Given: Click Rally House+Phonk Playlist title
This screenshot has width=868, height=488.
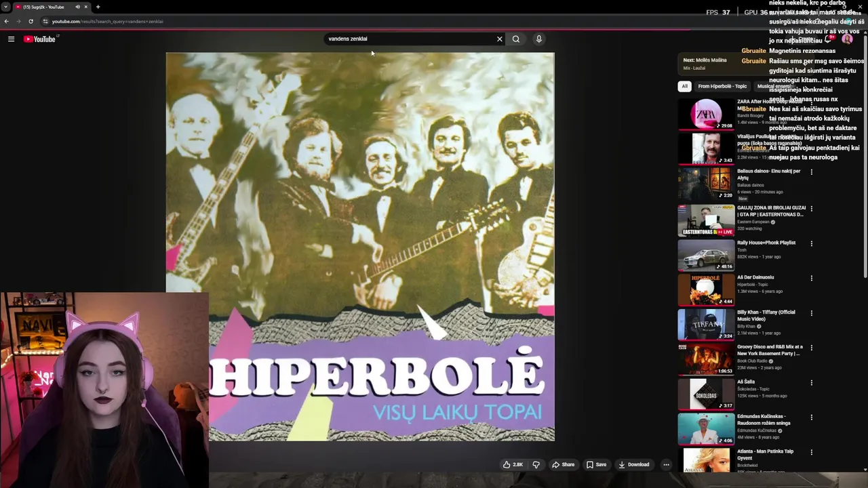Looking at the screenshot, I should tap(766, 243).
